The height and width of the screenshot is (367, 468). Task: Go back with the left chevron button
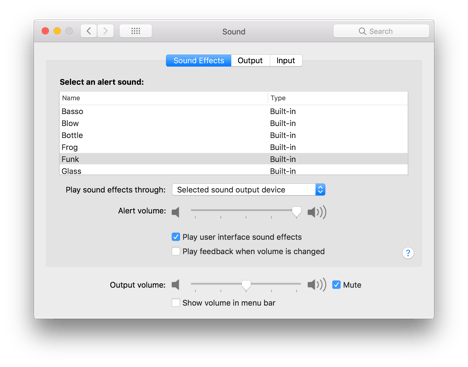tap(89, 31)
